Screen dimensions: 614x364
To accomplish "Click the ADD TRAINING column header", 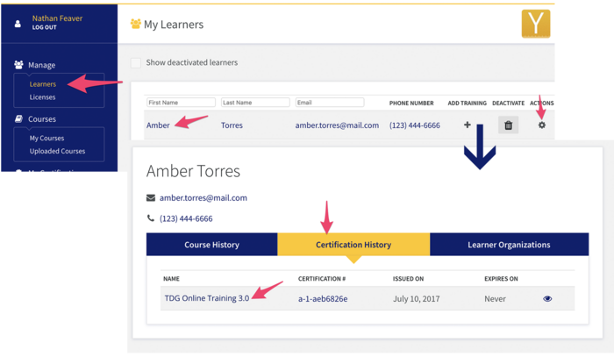I will pyautogui.click(x=468, y=103).
